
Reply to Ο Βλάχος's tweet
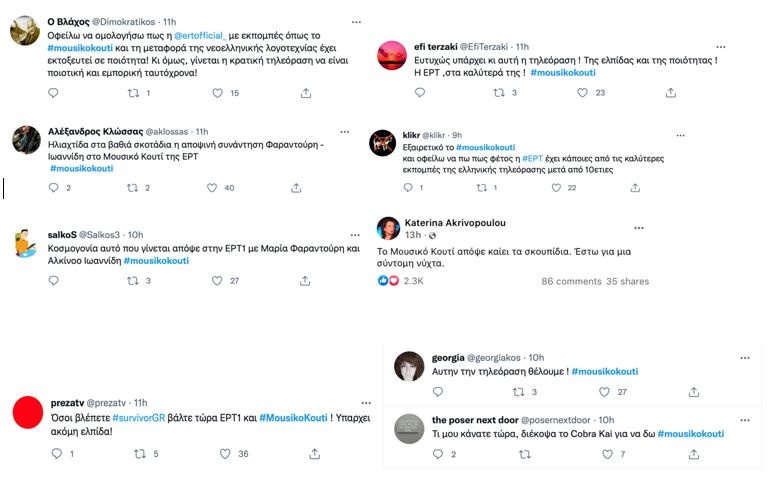click(54, 93)
